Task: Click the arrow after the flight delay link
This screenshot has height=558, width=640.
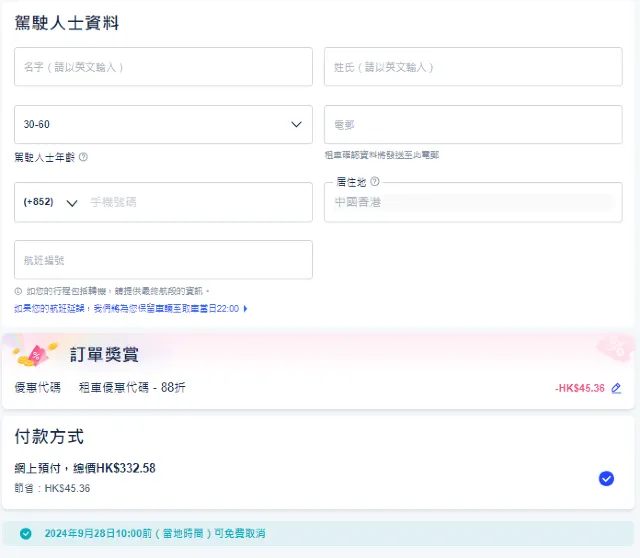Action: click(x=245, y=309)
